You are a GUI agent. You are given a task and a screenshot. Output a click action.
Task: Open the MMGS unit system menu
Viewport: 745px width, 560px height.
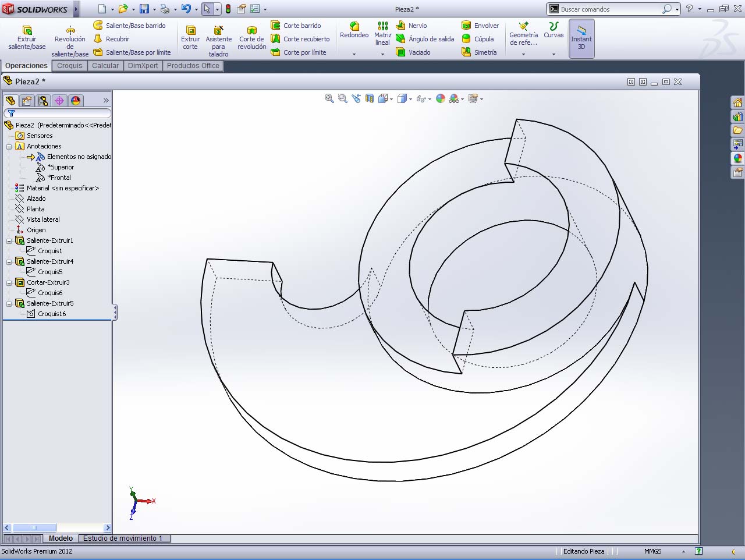tap(652, 551)
